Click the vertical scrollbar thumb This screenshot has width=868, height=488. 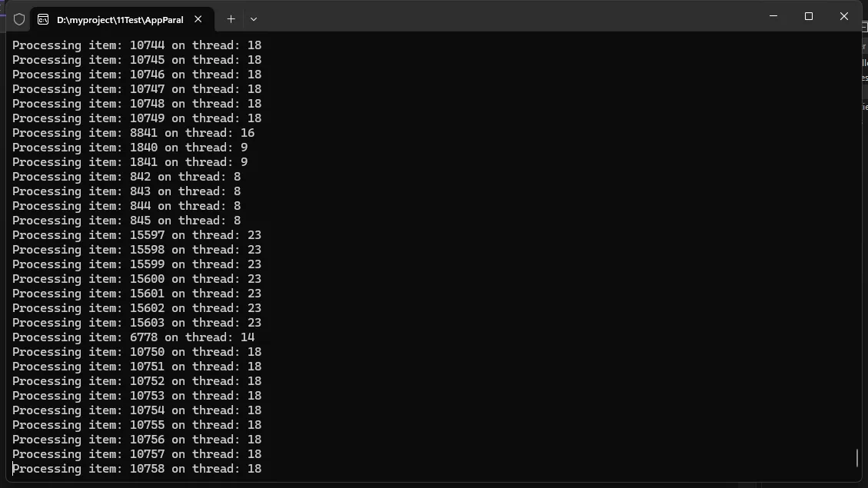857,458
